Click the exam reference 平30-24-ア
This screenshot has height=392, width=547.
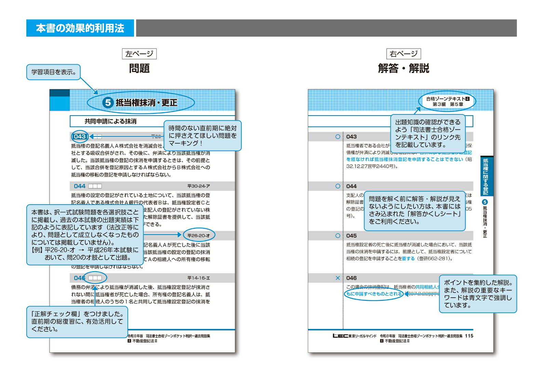[199, 186]
